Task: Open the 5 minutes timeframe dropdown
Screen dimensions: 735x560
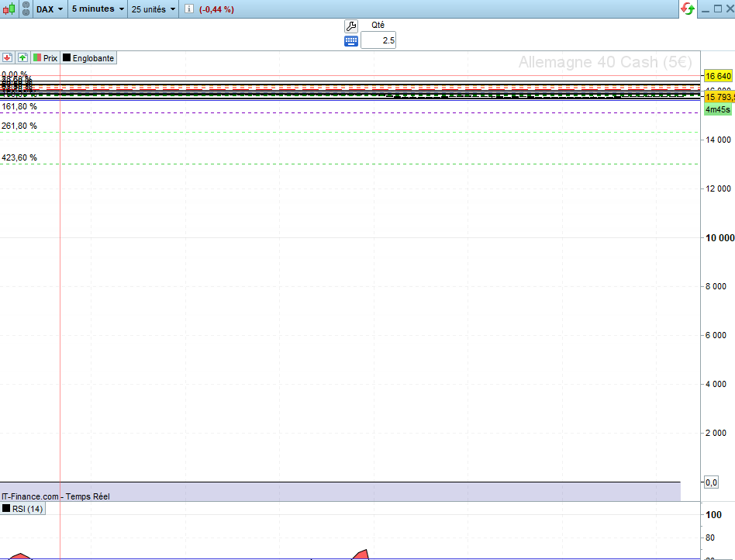Action: coord(98,9)
